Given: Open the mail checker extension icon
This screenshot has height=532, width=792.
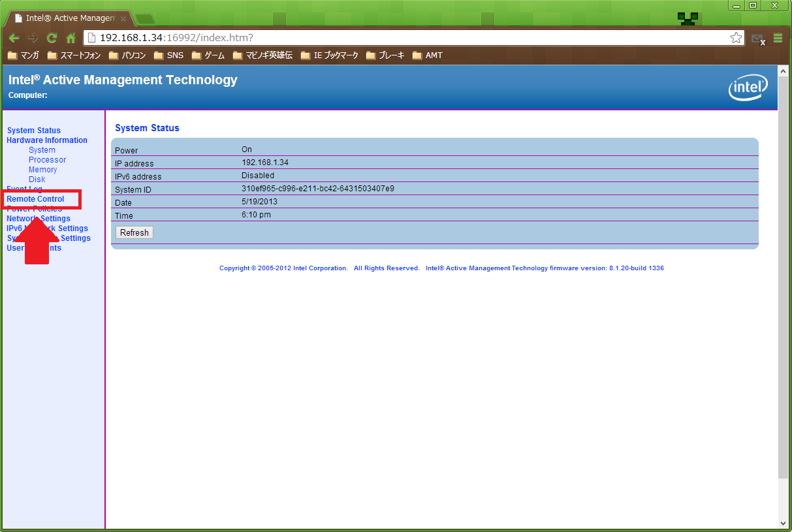Looking at the screenshot, I should pyautogui.click(x=758, y=39).
